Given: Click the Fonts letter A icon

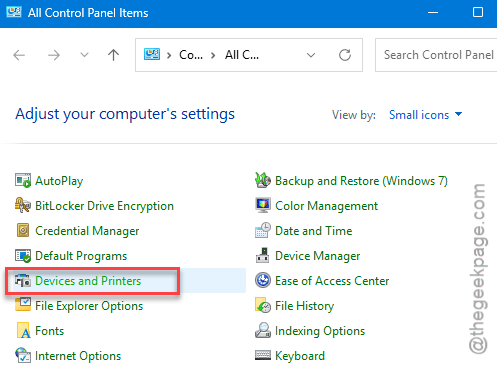Looking at the screenshot, I should point(23,331).
